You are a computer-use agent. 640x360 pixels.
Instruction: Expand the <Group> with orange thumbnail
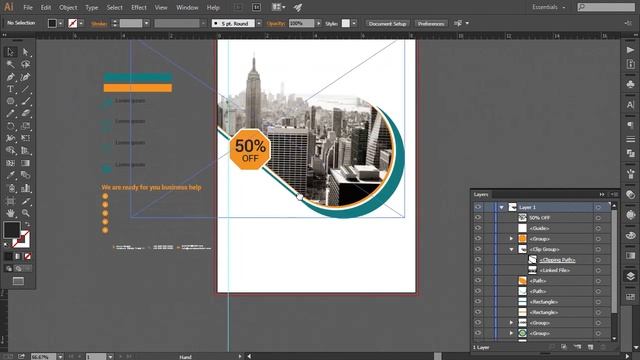511,238
